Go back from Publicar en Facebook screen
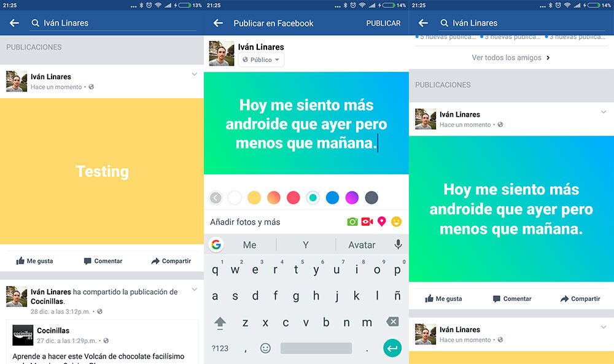 [x=218, y=23]
